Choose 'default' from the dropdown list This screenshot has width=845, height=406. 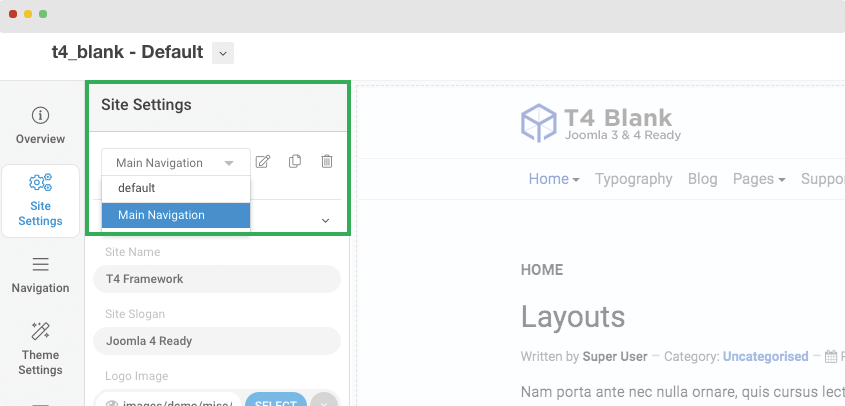(x=176, y=188)
